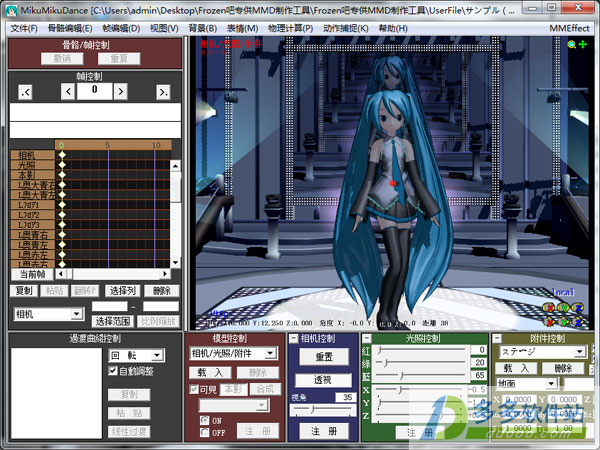Image resolution: width=600 pixels, height=450 pixels.
Task: Open the 视图(V) menu
Action: click(164, 28)
